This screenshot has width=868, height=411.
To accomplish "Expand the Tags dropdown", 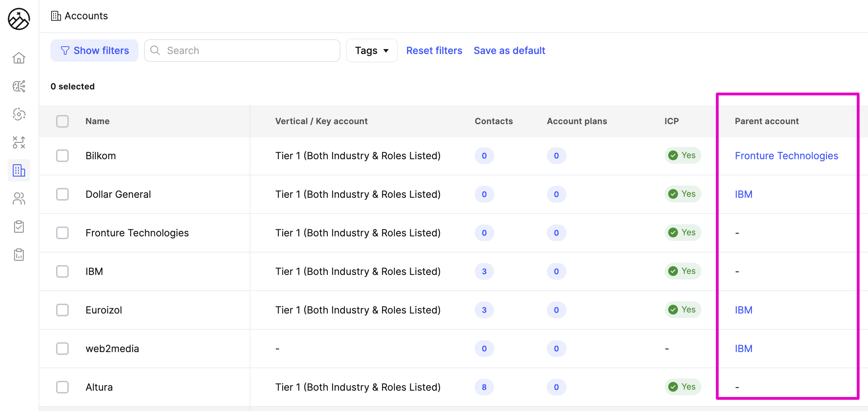I will [x=372, y=50].
